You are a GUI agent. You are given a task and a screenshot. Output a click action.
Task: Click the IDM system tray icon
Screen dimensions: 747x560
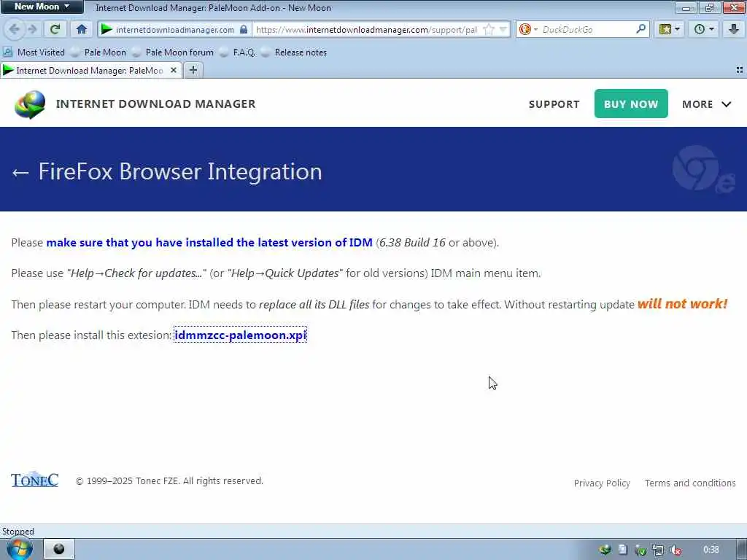(605, 550)
